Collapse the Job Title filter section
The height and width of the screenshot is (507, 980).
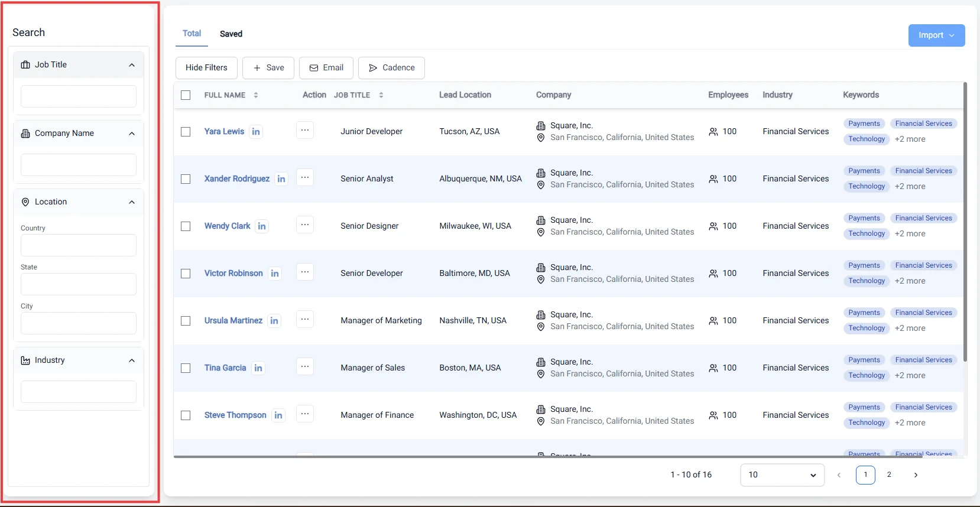pyautogui.click(x=132, y=65)
